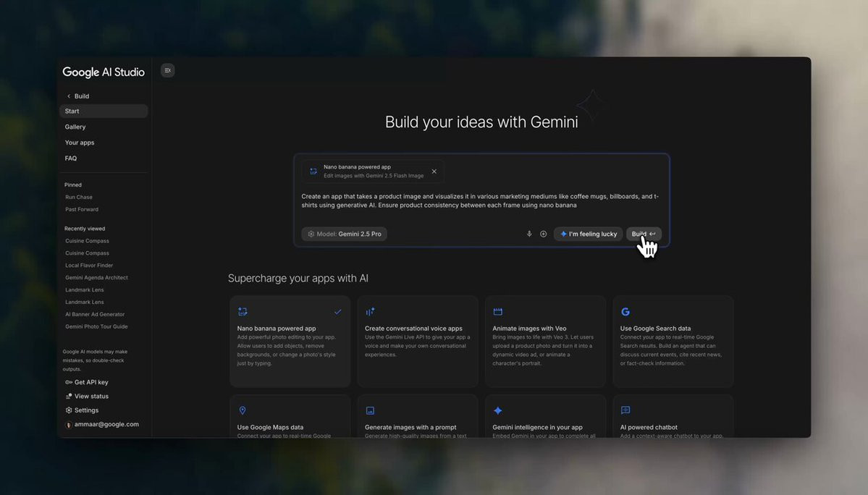Click Get API key link text
Viewport: 868px width, 495px height.
click(91, 382)
